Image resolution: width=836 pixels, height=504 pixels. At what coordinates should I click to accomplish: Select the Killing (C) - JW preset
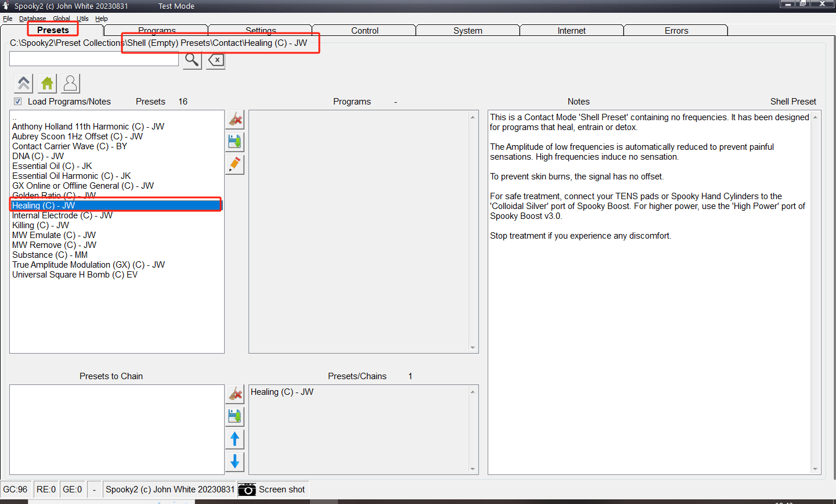pos(41,225)
